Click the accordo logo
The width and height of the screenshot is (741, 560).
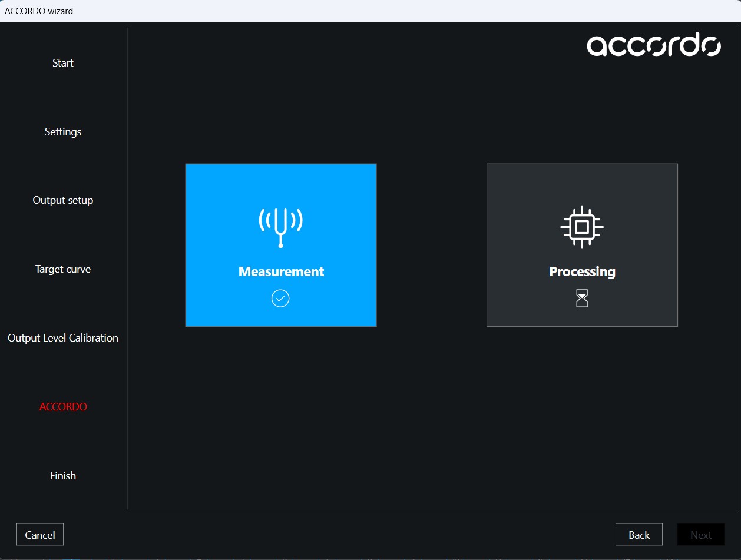tap(654, 45)
